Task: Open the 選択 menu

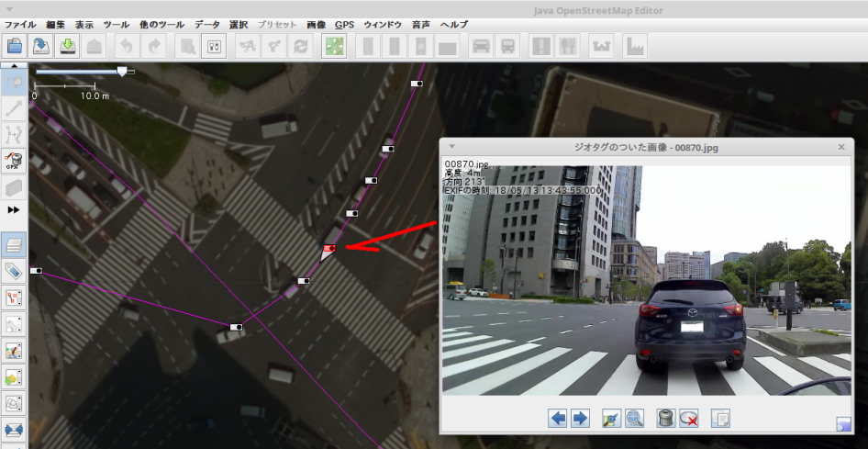Action: pos(239,25)
